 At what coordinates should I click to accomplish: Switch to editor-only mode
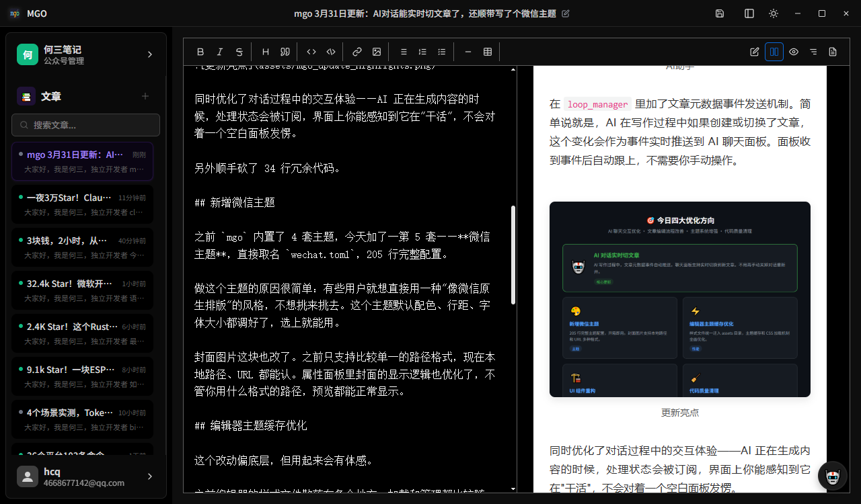click(x=754, y=51)
